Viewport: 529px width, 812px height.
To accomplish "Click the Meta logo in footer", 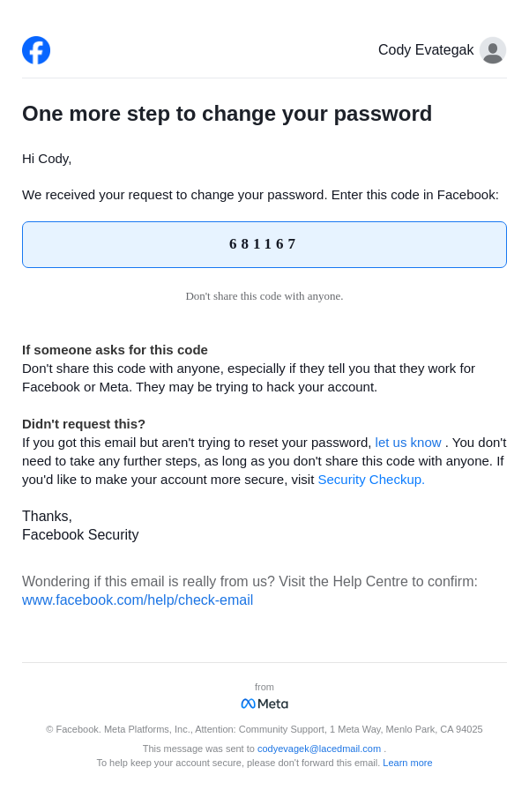I will point(264,704).
